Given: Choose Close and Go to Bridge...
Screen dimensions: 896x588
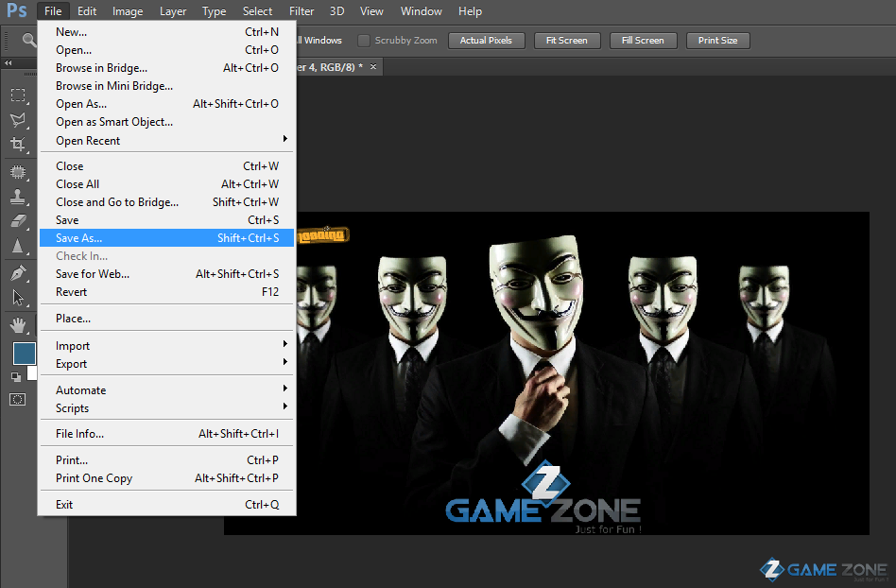Looking at the screenshot, I should 167,202.
